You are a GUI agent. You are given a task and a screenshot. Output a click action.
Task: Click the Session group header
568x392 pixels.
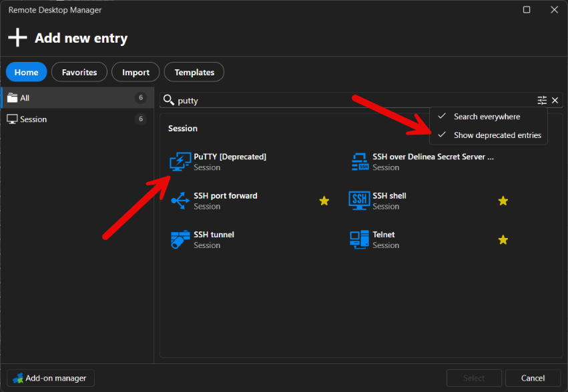point(183,129)
